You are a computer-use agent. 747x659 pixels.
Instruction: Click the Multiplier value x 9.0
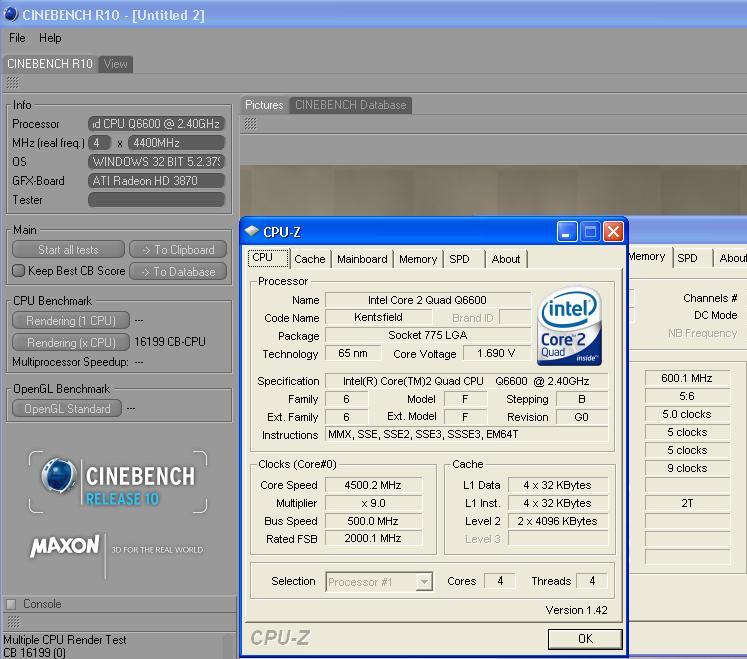(373, 503)
